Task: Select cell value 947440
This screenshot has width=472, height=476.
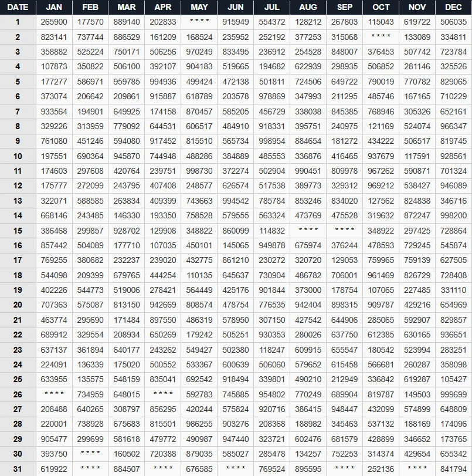Action: (x=235, y=439)
